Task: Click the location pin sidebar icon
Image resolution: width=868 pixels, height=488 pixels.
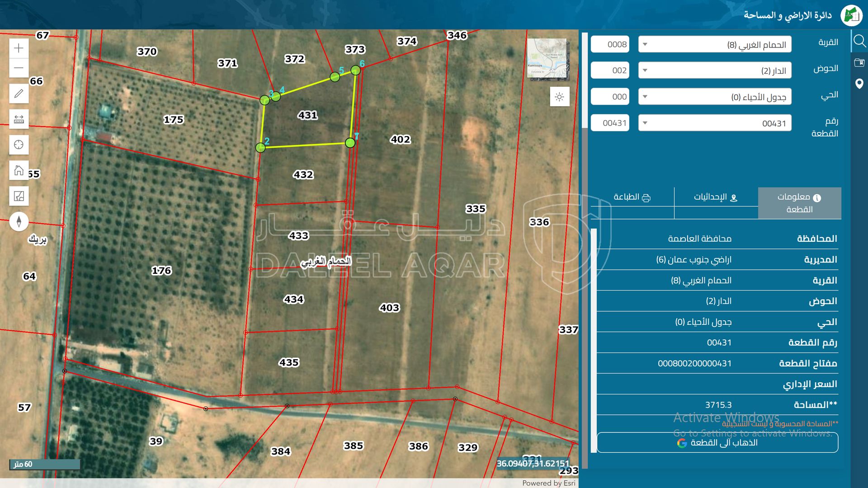Action: (859, 84)
